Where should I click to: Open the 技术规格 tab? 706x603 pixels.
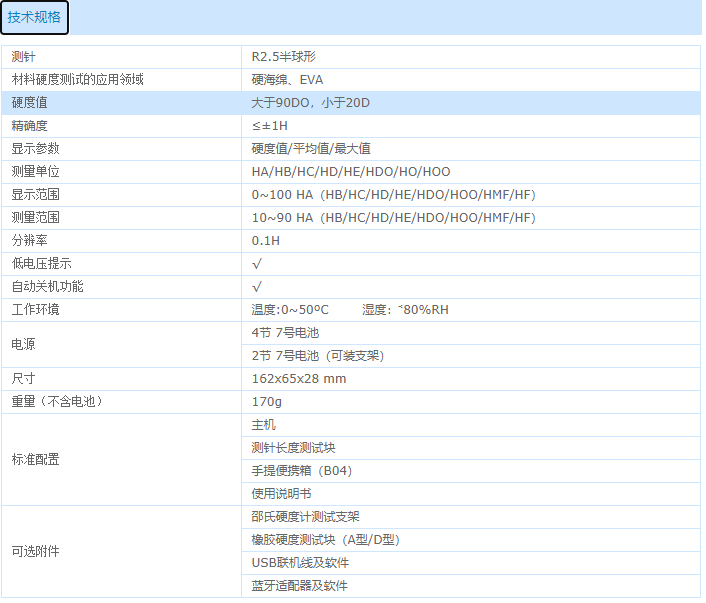pos(34,17)
